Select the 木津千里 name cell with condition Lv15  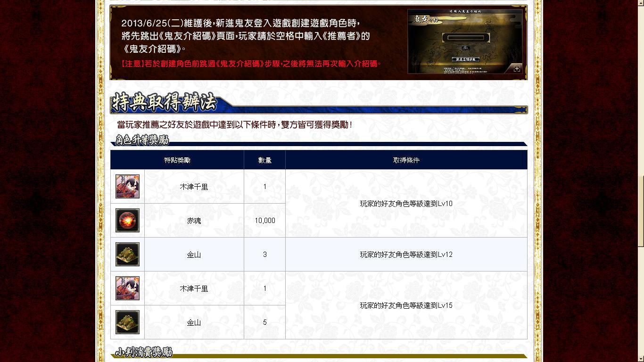coord(194,288)
